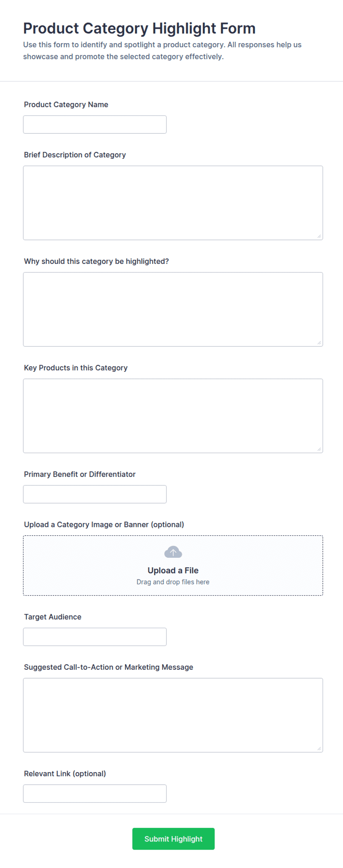The image size is (343, 868).
Task: Select the Relevant Link optional input field
Action: click(x=95, y=794)
